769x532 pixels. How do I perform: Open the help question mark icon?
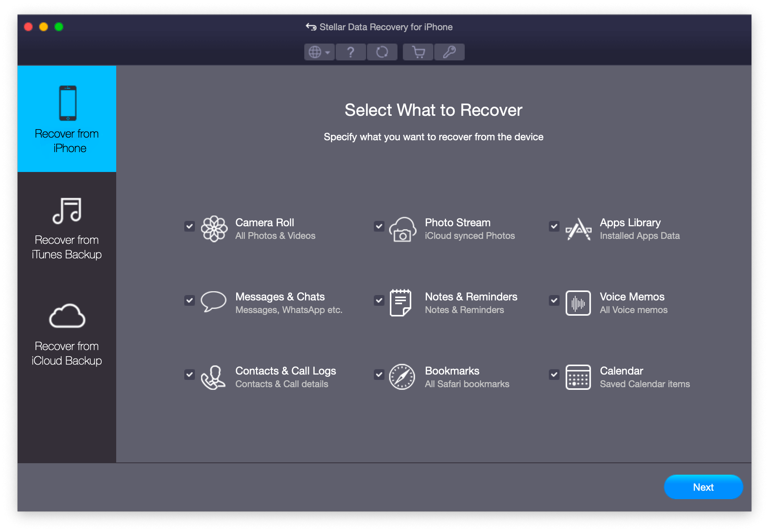[x=350, y=52]
